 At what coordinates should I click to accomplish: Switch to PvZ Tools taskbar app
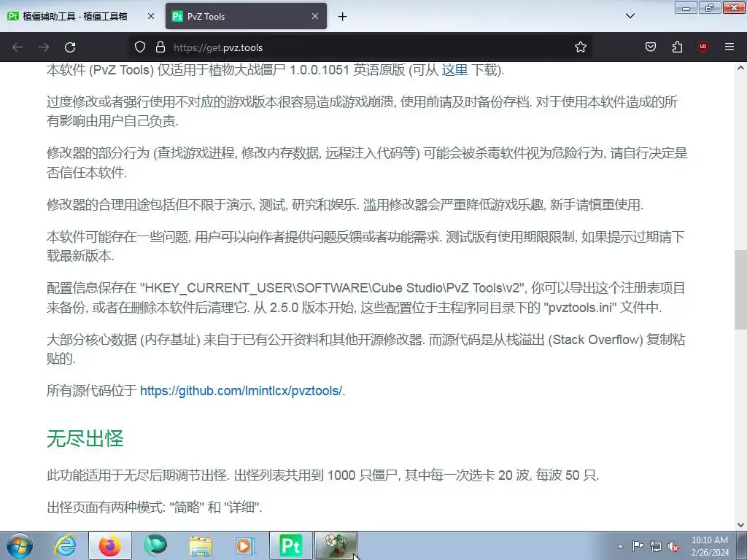[290, 545]
